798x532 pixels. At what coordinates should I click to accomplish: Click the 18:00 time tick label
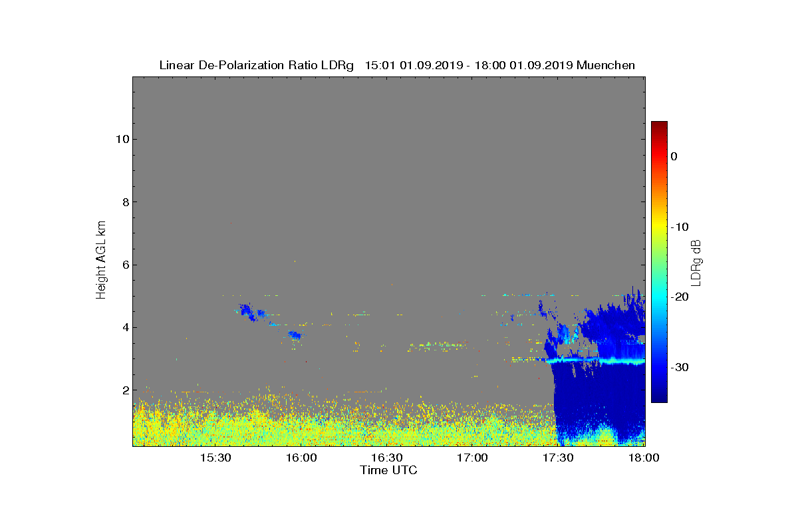[644, 458]
